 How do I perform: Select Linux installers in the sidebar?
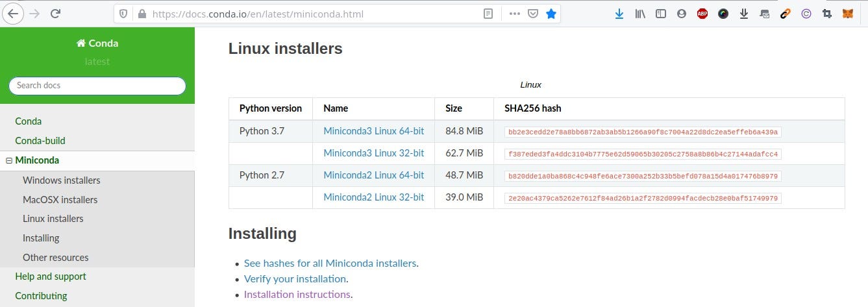coord(53,219)
